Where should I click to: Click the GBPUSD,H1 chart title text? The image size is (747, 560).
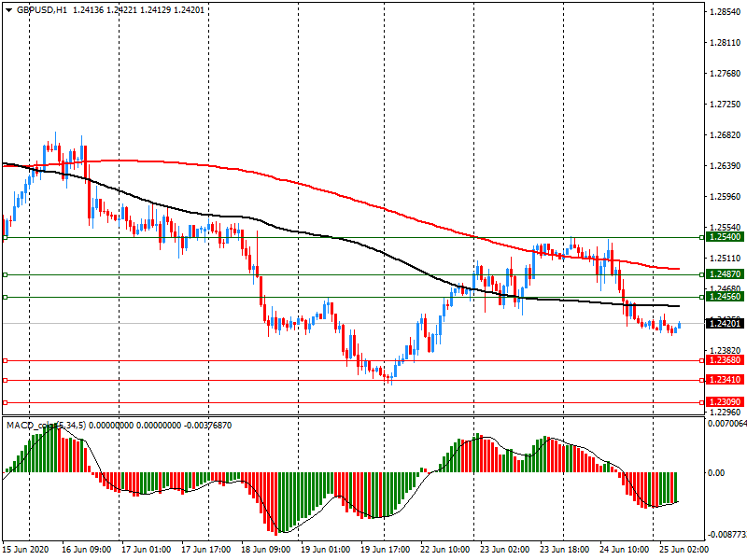42,10
